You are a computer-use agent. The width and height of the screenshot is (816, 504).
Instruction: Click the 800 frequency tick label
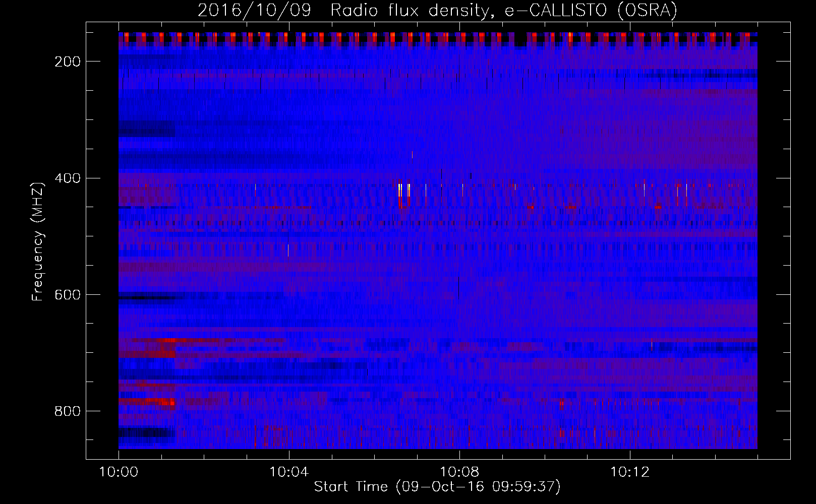[x=68, y=411]
